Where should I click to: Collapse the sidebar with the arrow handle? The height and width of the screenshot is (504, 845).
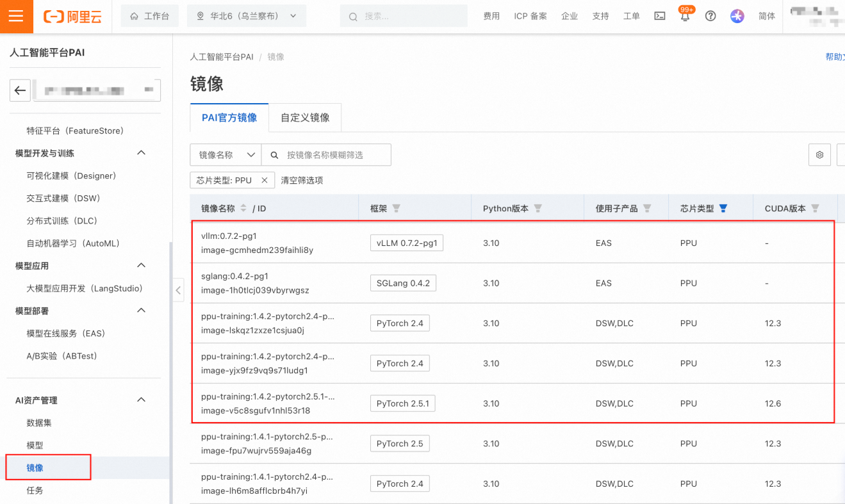click(178, 290)
